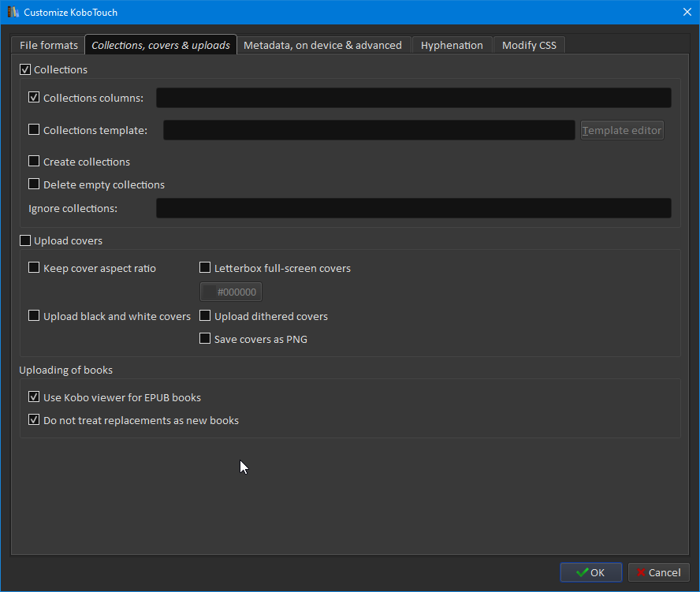Image resolution: width=700 pixels, height=592 pixels.
Task: Click the Ignore collections text field
Action: 413,208
